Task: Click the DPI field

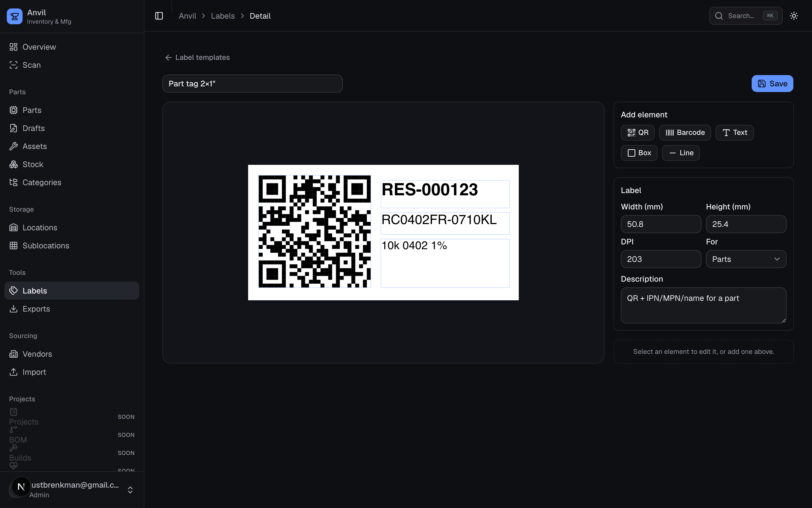Action: click(661, 259)
